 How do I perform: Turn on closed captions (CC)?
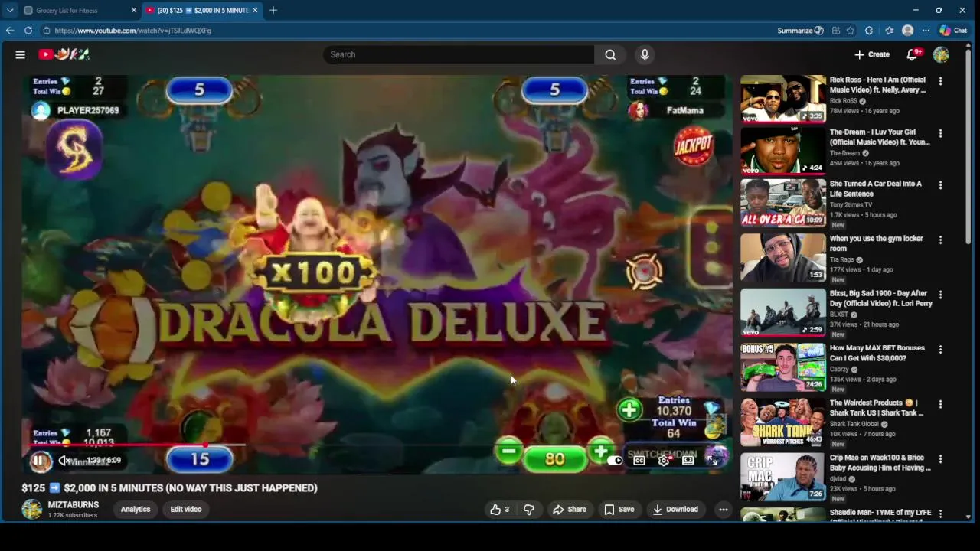pyautogui.click(x=639, y=461)
